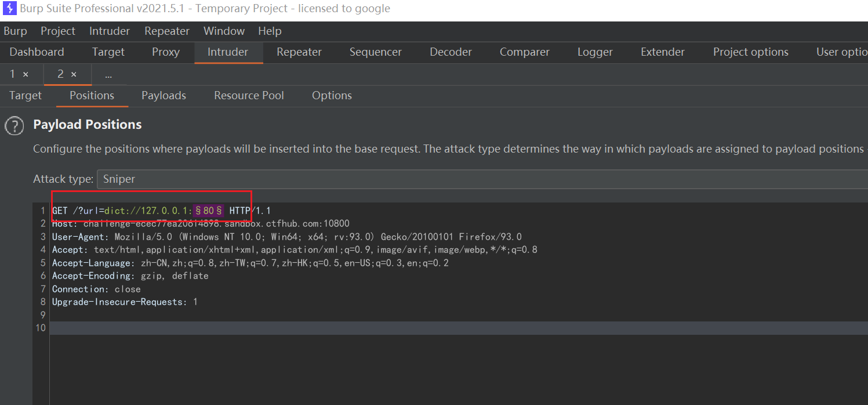Switch to the Dashboard tab
Viewport: 868px width, 405px height.
37,52
